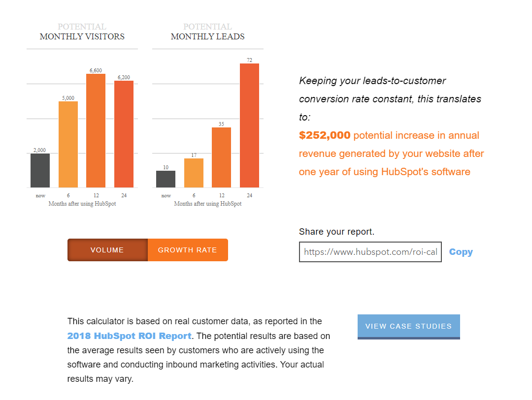Viewport: 532px width, 400px height.
Task: Click the Potential Monthly Leads chart title
Action: tap(207, 31)
